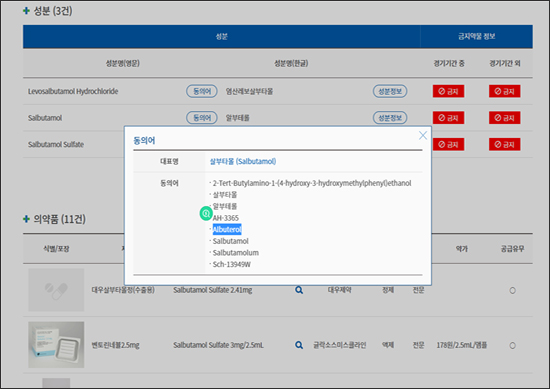Click the 대우제약 manufacturer cell

(340, 290)
